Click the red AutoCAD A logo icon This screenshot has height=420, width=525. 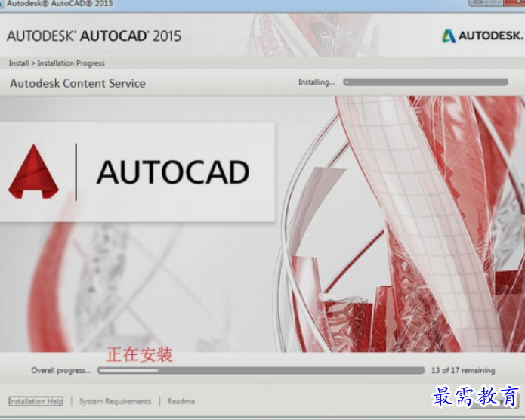[33, 171]
